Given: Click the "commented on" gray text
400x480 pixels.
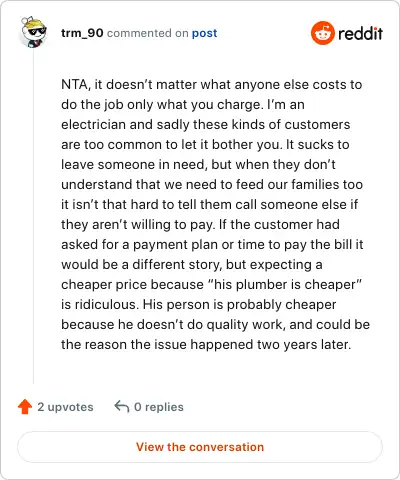Looking at the screenshot, I should [148, 33].
